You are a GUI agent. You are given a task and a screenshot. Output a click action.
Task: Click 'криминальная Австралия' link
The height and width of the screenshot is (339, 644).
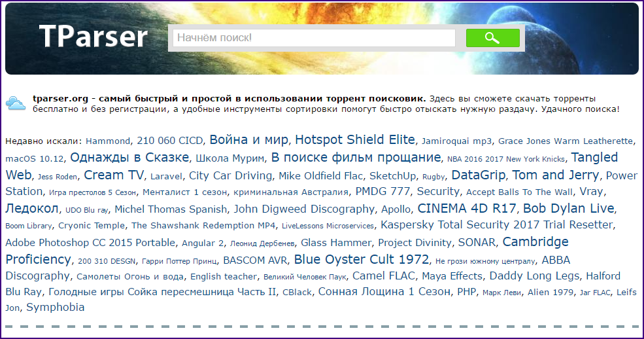(291, 192)
